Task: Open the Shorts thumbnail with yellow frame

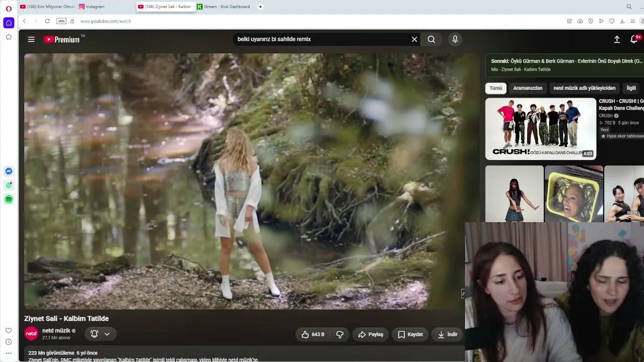Action: click(x=574, y=194)
